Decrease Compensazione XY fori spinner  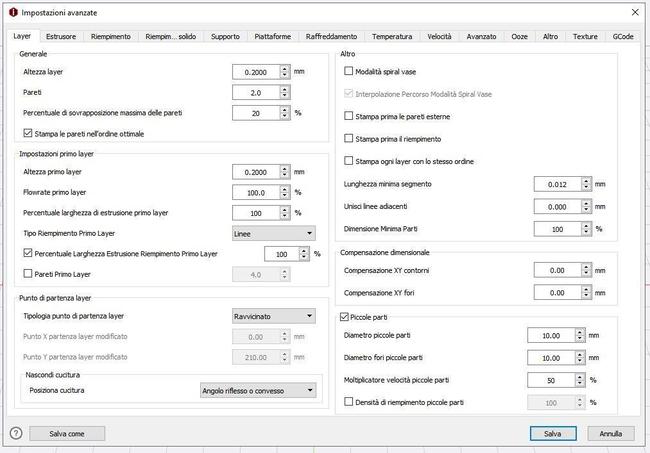click(x=586, y=296)
